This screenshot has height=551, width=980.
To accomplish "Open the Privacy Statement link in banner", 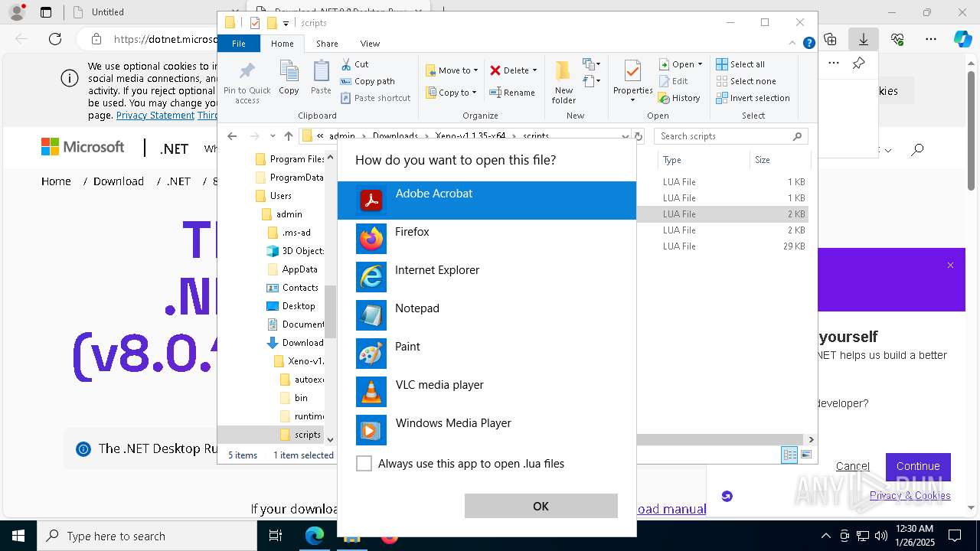I will [155, 116].
